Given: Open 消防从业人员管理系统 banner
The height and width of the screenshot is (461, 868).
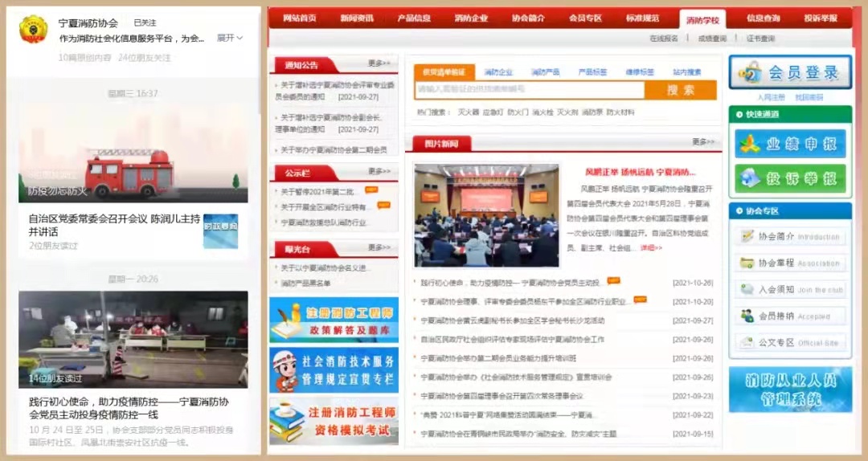Looking at the screenshot, I should click(790, 390).
